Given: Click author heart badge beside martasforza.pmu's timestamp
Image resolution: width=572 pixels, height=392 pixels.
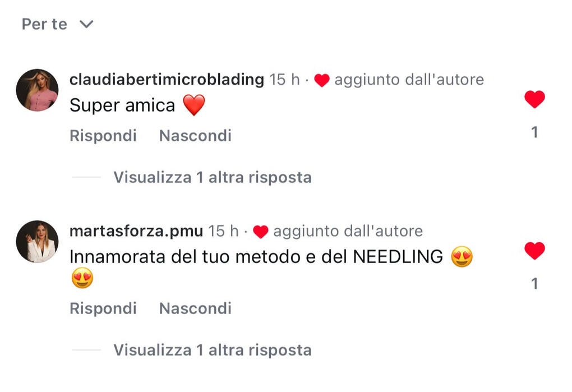Looking at the screenshot, I should pos(260,232).
